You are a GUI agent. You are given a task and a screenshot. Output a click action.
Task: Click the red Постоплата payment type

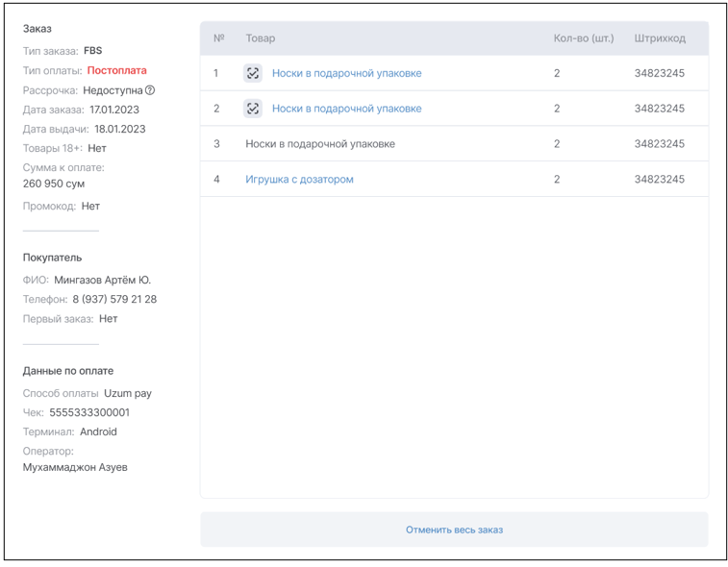(x=116, y=70)
